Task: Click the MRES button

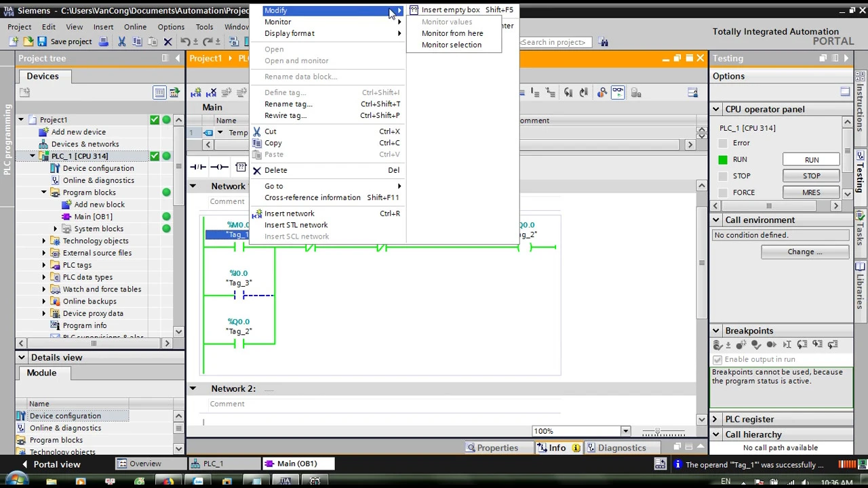Action: [x=812, y=192]
